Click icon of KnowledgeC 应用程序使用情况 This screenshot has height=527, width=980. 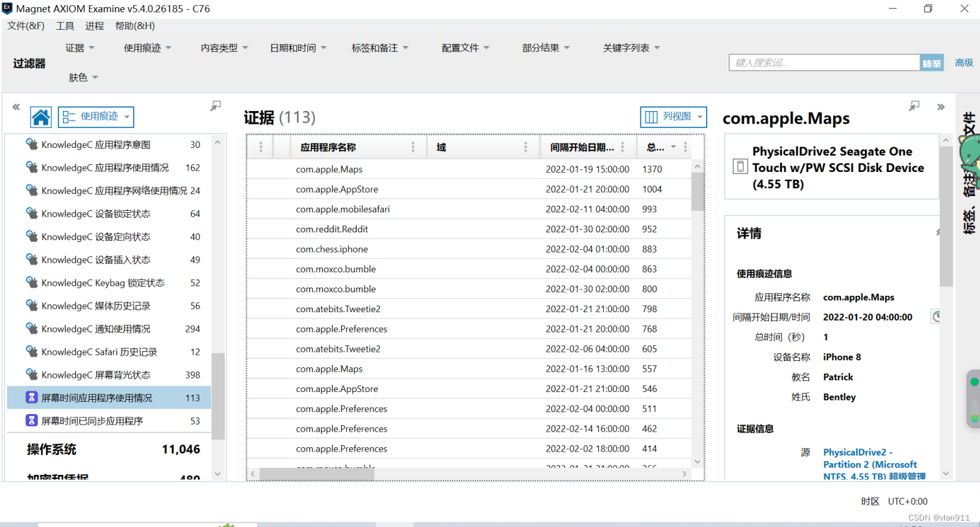click(31, 167)
